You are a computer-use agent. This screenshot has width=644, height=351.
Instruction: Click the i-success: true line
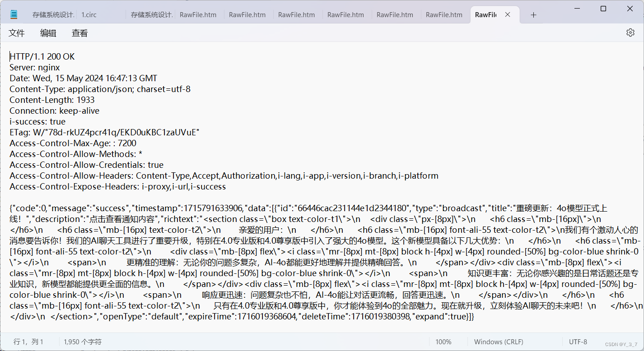(37, 121)
